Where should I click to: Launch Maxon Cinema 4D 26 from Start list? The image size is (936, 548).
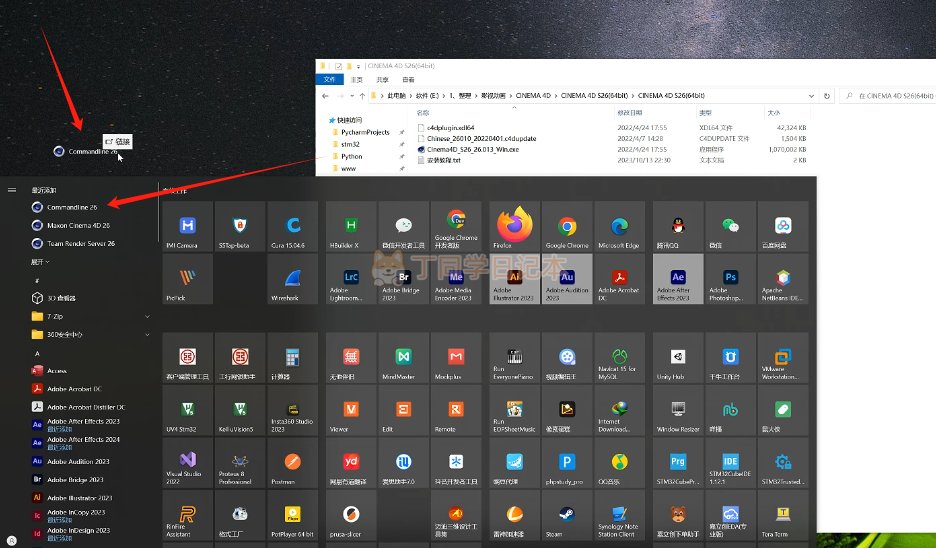click(78, 225)
